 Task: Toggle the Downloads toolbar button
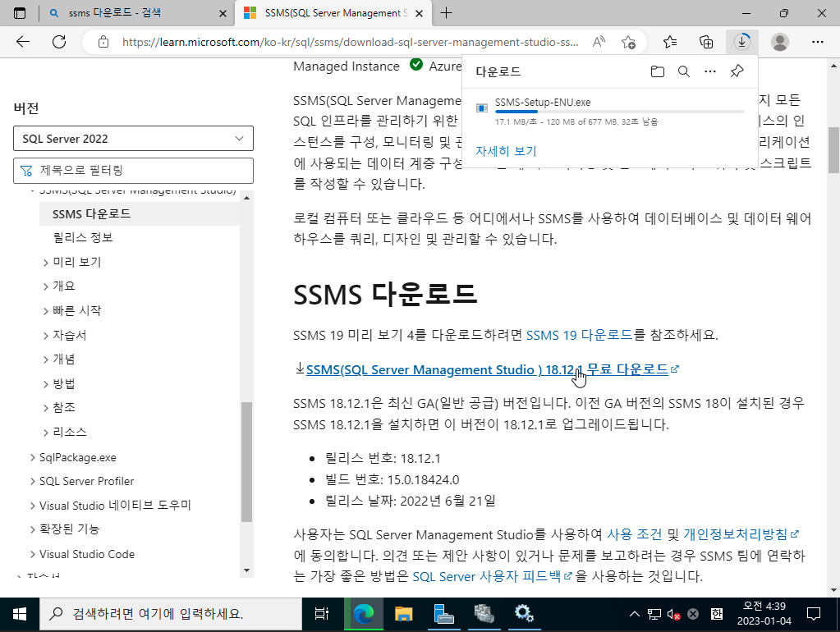pos(742,42)
